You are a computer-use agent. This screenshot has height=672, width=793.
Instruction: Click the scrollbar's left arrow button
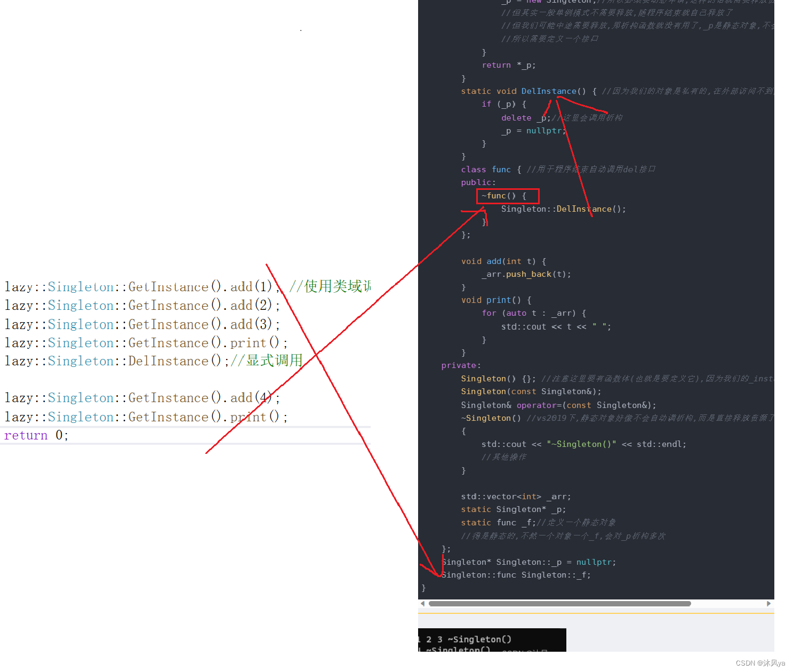tap(422, 604)
